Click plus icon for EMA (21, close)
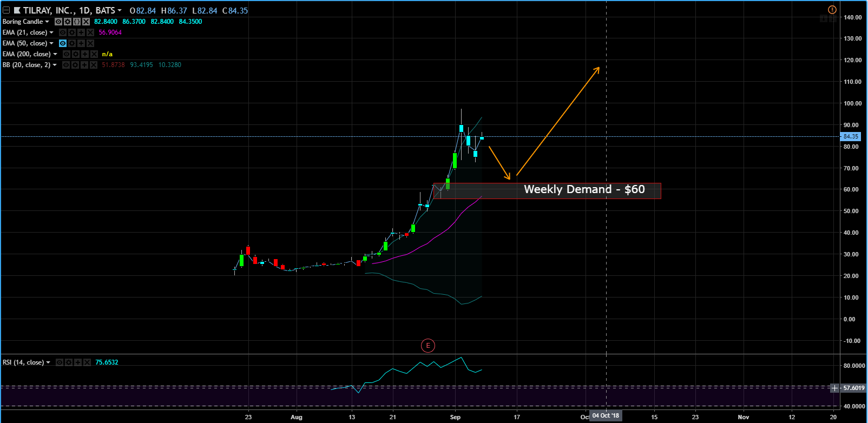The height and width of the screenshot is (423, 868). [x=81, y=32]
